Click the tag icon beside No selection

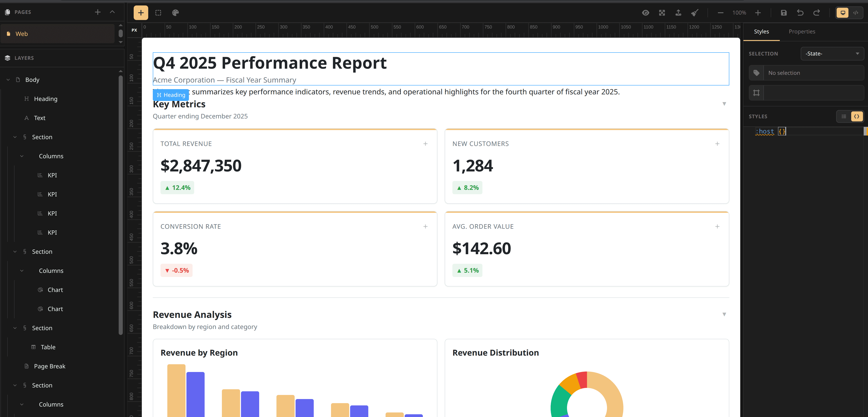pyautogui.click(x=756, y=73)
